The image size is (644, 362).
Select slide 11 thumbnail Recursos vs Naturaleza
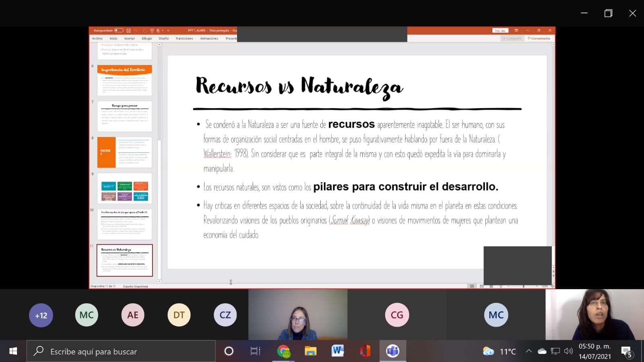[125, 260]
